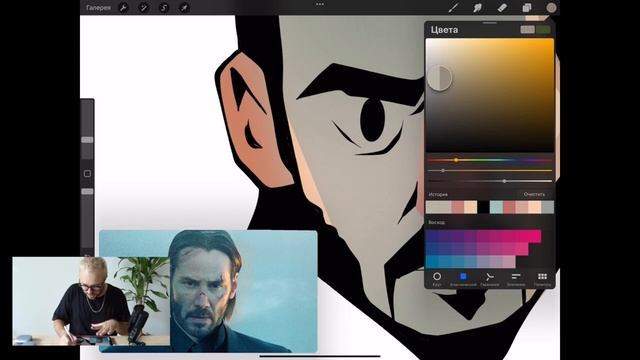
Task: Click the saturation slider handle
Action: (x=443, y=171)
